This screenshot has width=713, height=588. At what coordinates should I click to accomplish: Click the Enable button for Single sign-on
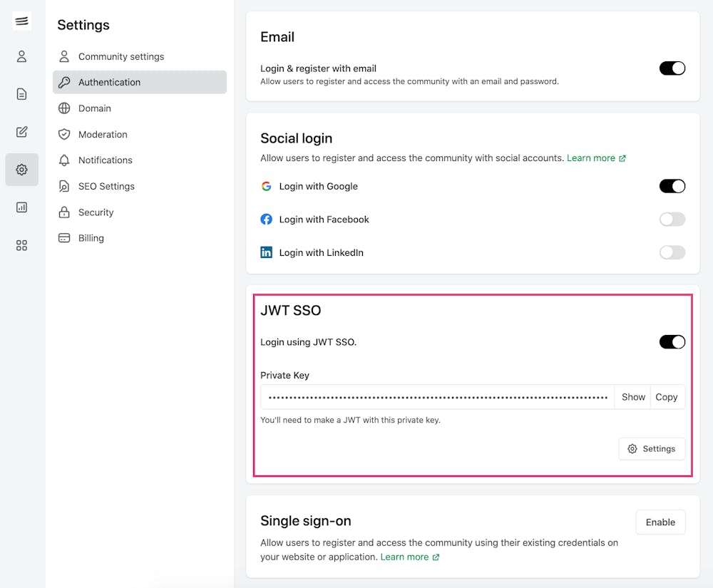pyautogui.click(x=660, y=522)
